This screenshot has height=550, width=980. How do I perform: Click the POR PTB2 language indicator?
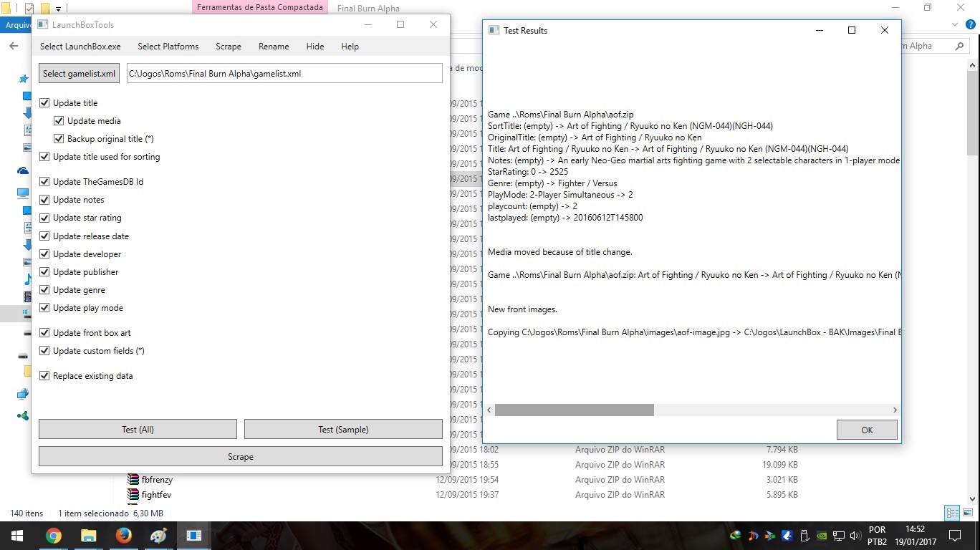[x=877, y=535]
